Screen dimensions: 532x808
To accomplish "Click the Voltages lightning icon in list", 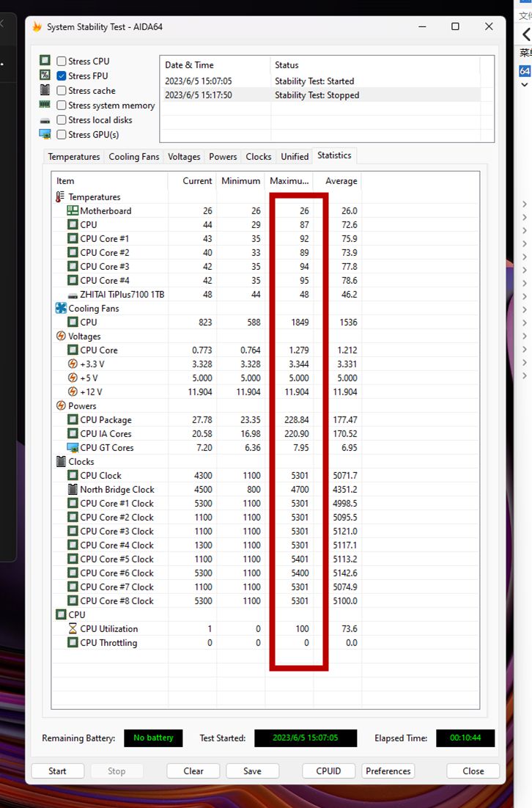I will point(61,337).
